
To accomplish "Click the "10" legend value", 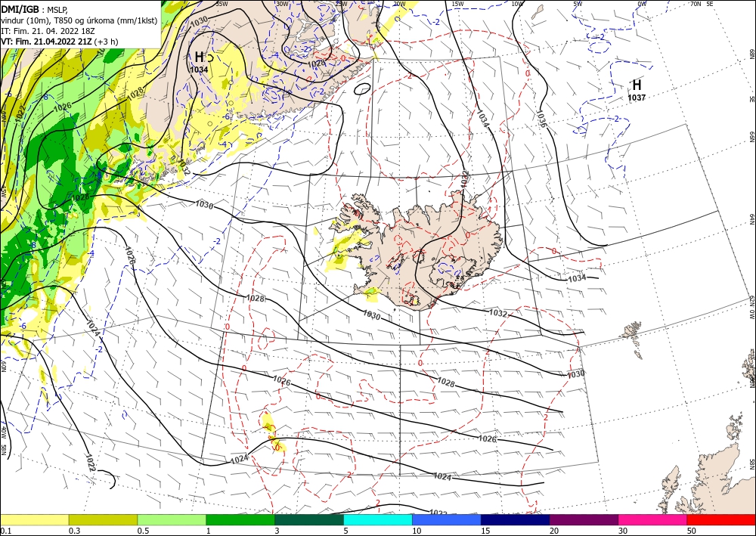I will click(x=417, y=531).
